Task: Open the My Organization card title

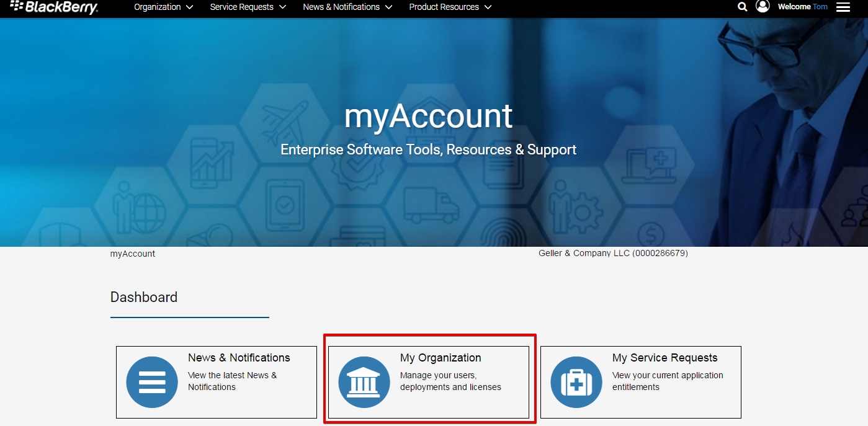Action: (441, 358)
